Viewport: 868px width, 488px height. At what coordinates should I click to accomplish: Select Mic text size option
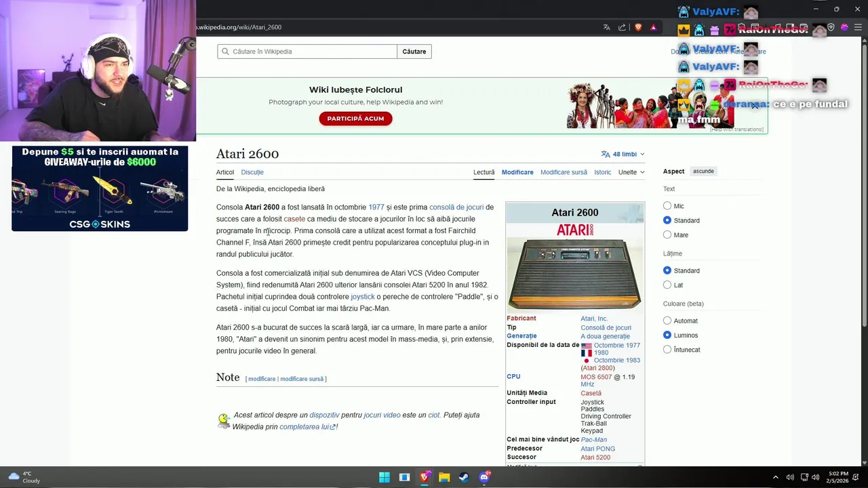(667, 206)
